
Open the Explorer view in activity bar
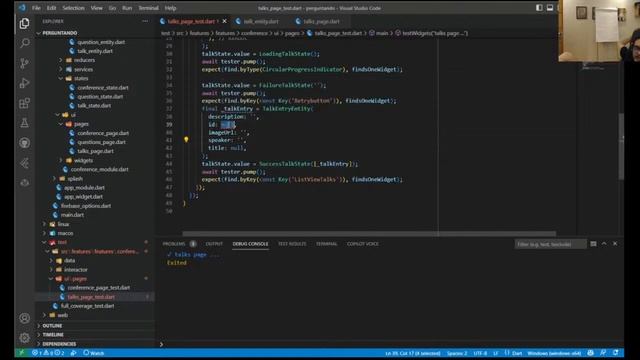tap(24, 23)
